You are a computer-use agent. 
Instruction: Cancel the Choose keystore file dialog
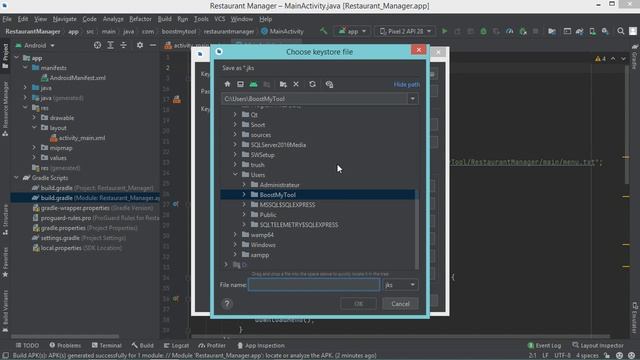pyautogui.click(x=400, y=304)
